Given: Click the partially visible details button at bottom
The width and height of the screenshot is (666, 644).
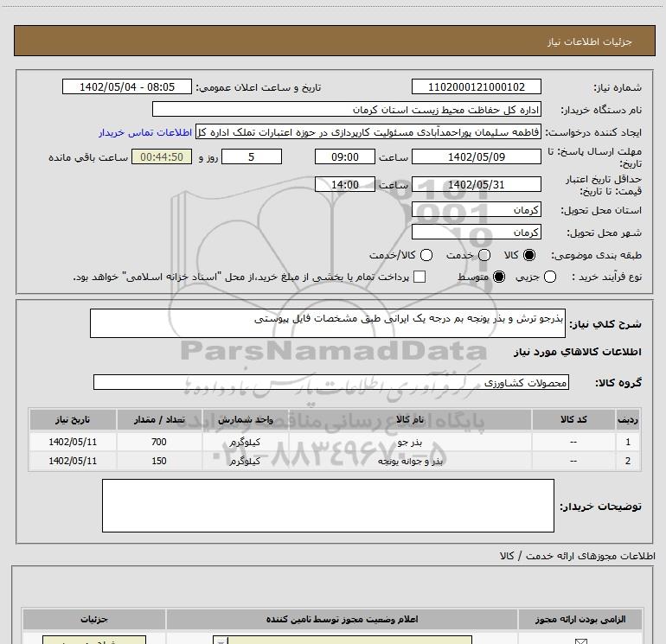Looking at the screenshot, I should coord(94,641).
